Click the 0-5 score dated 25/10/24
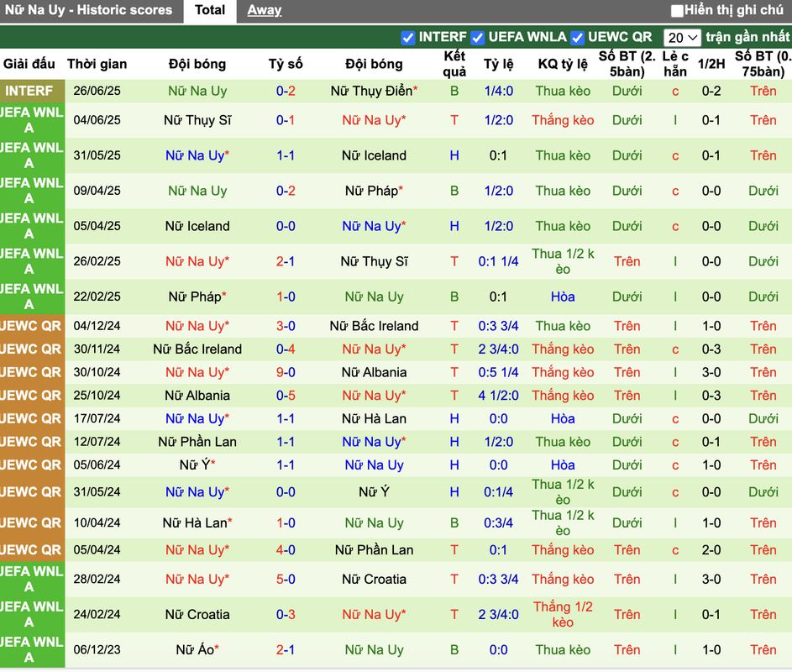 pyautogui.click(x=286, y=396)
